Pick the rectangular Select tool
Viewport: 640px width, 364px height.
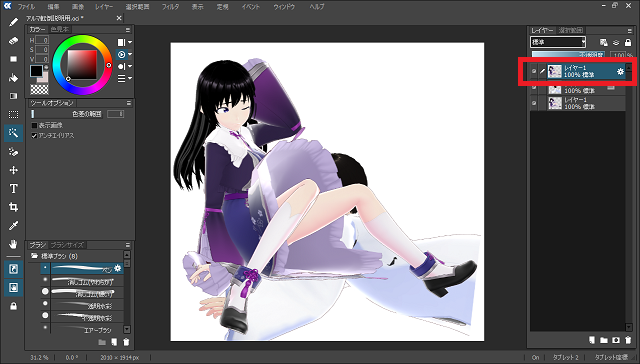pyautogui.click(x=13, y=115)
